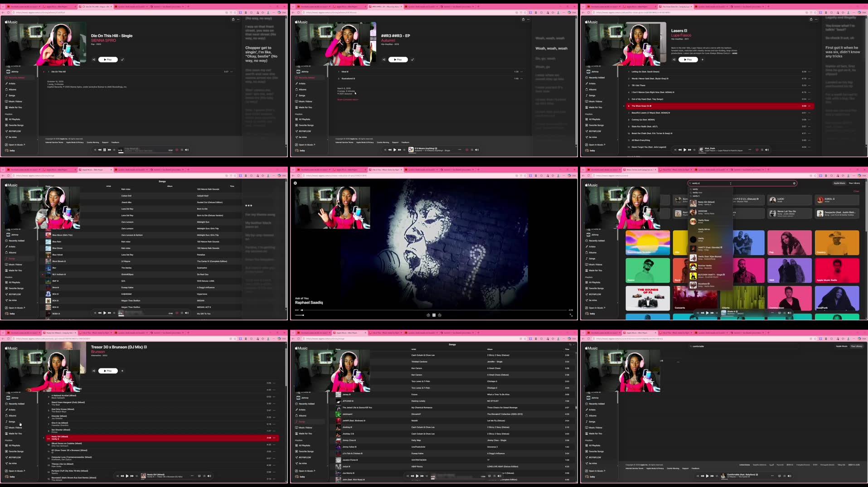This screenshot has width=868, height=487.
Task: Play from the Tresor window player bar
Action: coord(127,476)
